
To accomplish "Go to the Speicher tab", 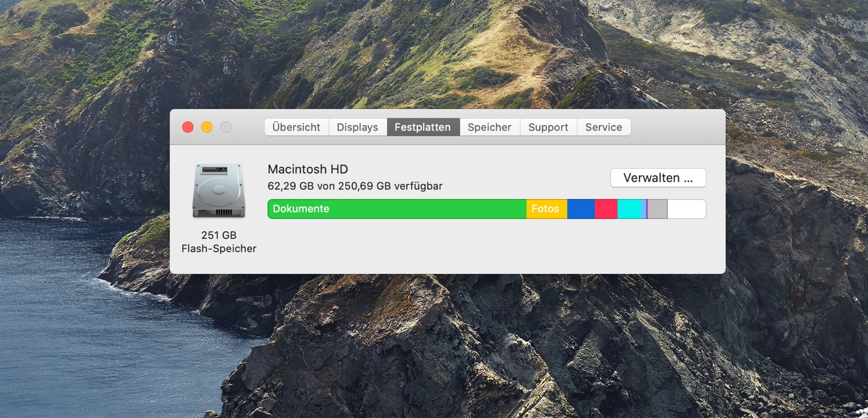I will tap(490, 127).
